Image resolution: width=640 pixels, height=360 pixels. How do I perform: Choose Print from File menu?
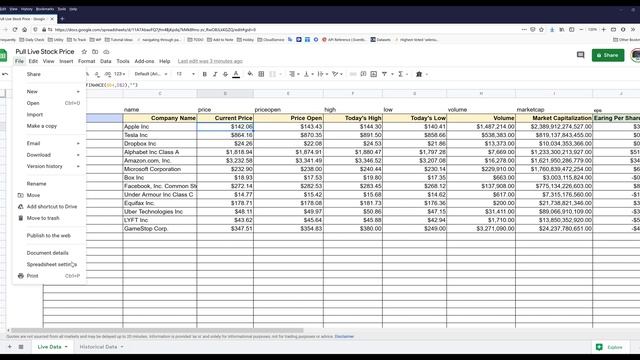click(49, 276)
